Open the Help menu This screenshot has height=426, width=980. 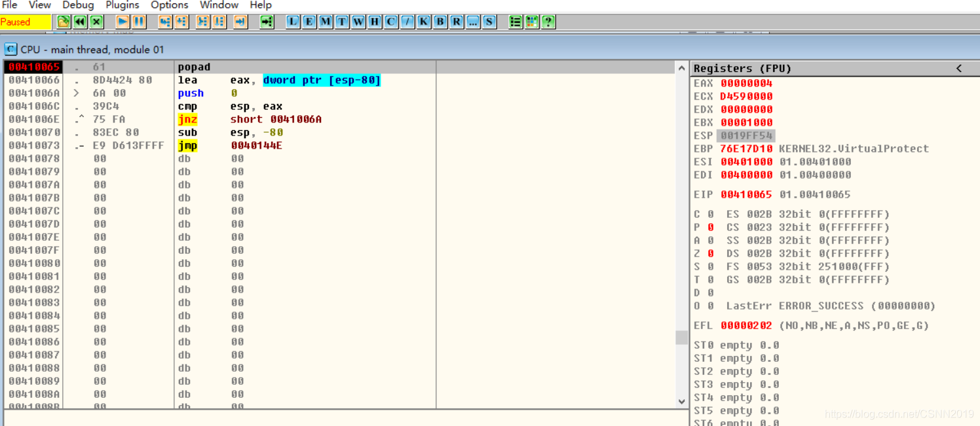click(261, 5)
